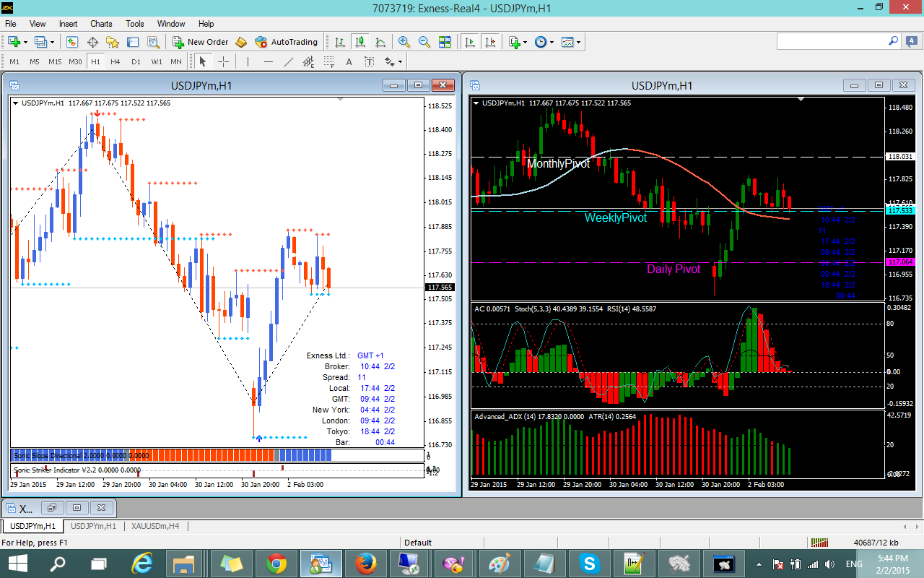Open the Indicators list icon
The image size is (924, 578).
point(515,42)
